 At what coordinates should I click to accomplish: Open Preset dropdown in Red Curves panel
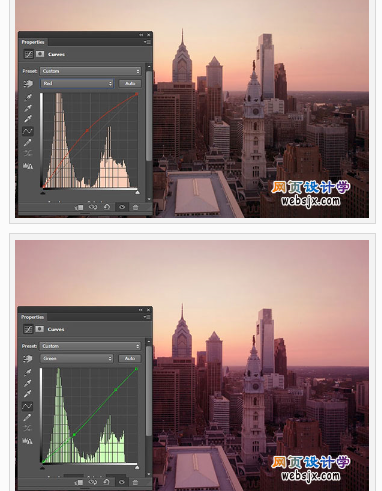coord(91,71)
